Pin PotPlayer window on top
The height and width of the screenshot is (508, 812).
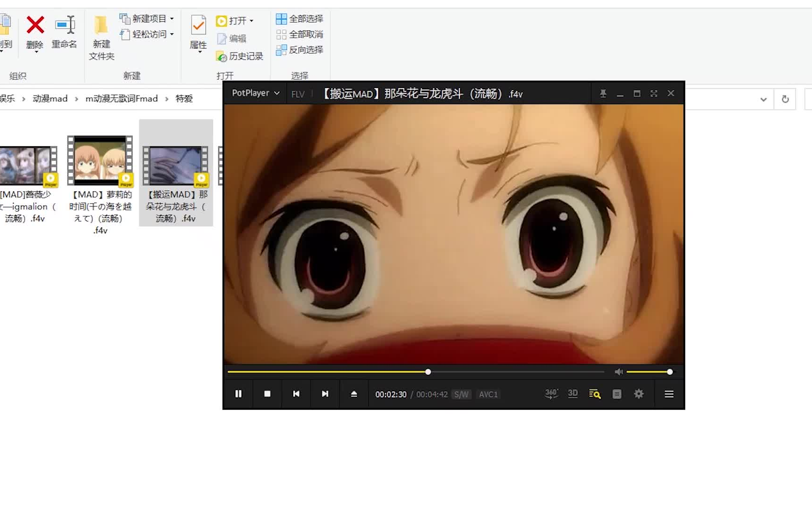click(603, 94)
